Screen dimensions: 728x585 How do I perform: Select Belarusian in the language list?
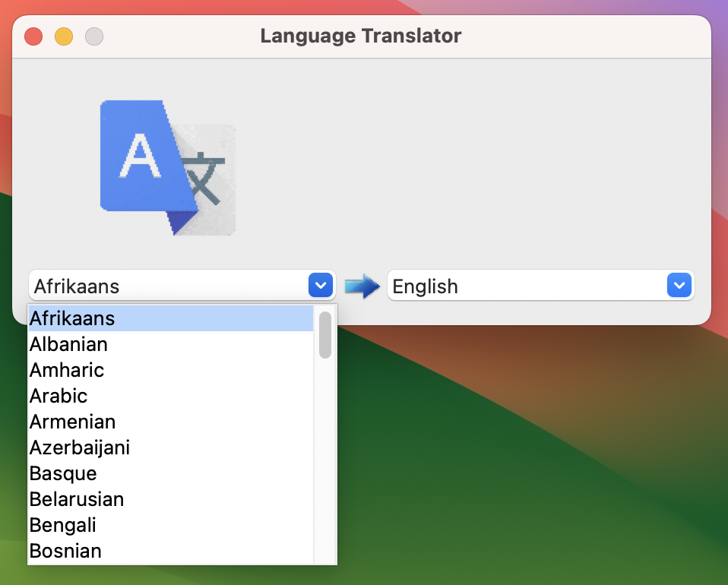[x=171, y=500]
